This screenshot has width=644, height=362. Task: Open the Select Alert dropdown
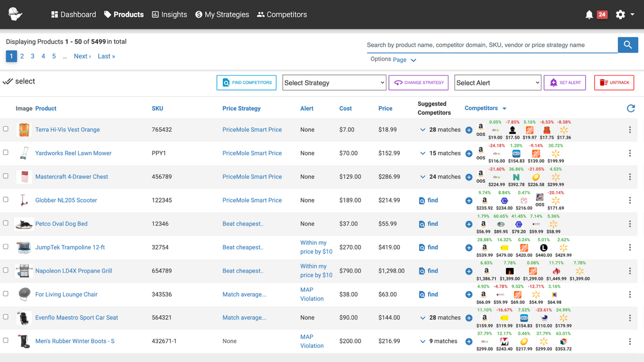497,82
